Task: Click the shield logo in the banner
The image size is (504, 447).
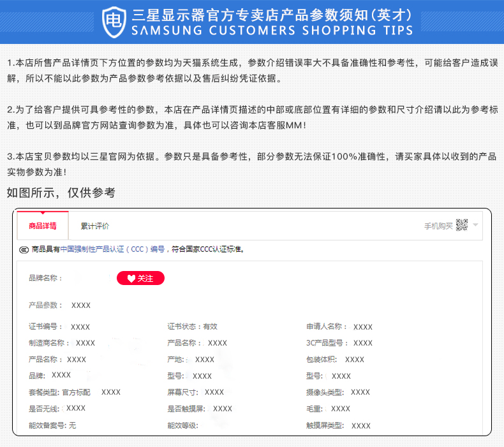Action: point(114,22)
